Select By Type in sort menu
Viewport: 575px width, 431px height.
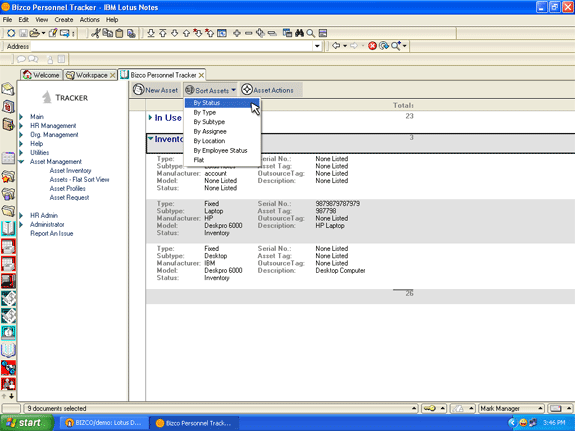[x=222, y=112]
